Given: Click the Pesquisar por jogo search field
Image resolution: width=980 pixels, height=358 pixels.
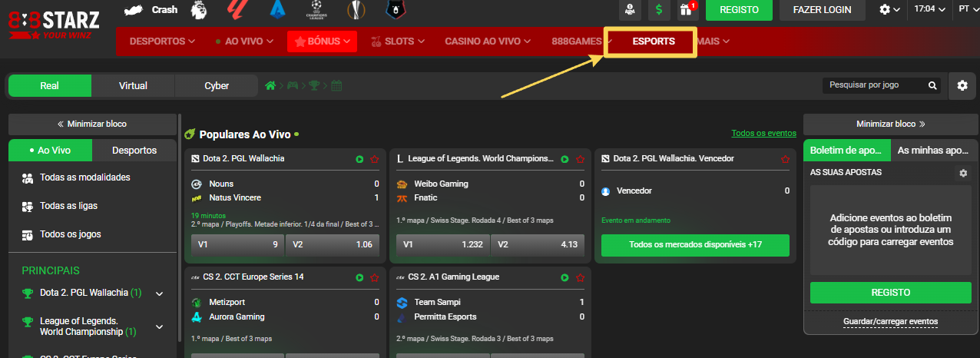Looking at the screenshot, I should tap(874, 85).
